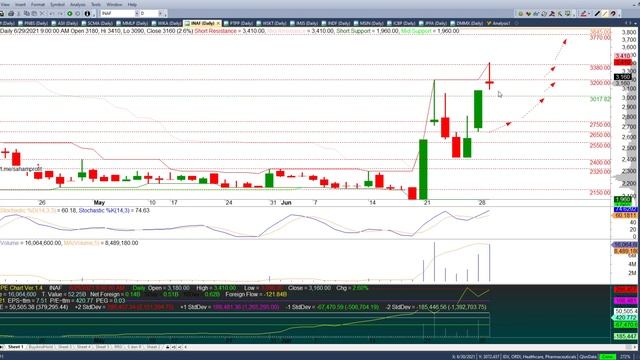640x360 pixels.
Task: Switch to the DMMX (Daily) chart tab
Action: pos(466,23)
